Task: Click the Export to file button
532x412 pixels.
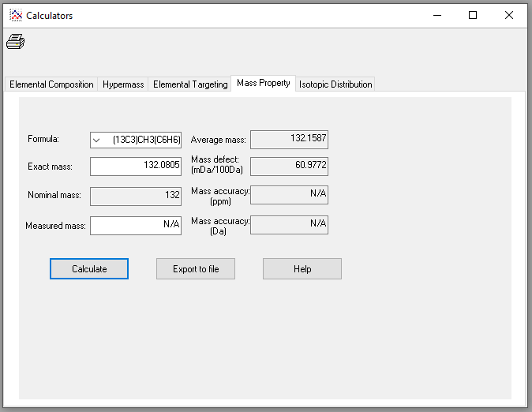Action: pos(196,269)
